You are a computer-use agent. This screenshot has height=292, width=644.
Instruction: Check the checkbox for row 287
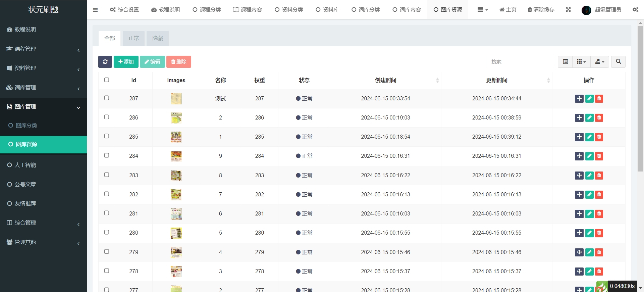tap(107, 98)
